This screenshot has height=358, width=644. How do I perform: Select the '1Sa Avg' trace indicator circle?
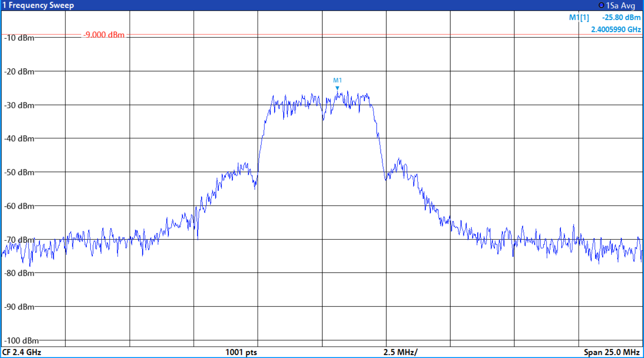point(601,5)
